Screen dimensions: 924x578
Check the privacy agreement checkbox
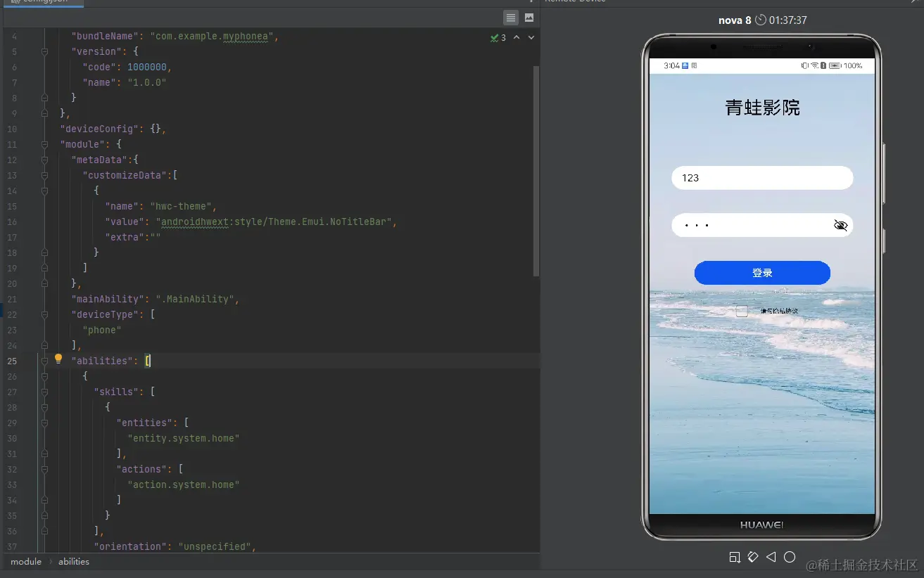[742, 311]
